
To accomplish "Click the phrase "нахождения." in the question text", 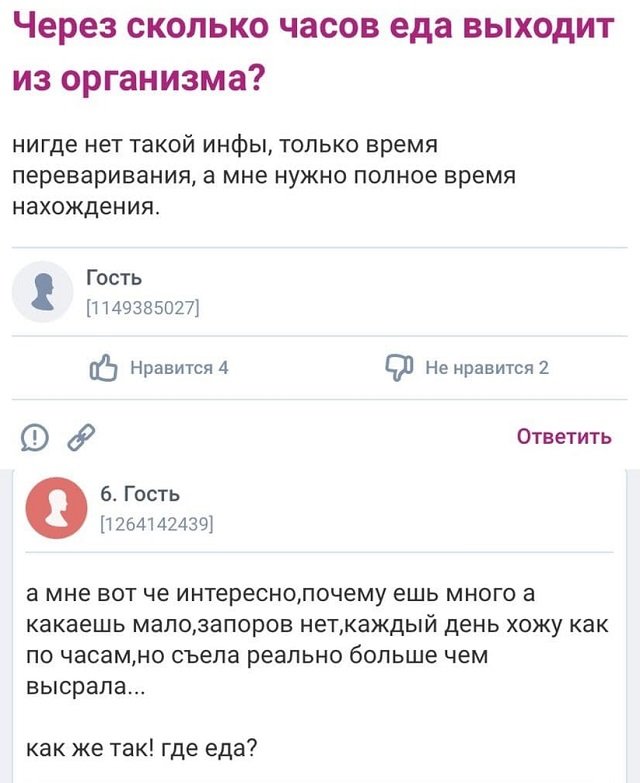I will [86, 208].
